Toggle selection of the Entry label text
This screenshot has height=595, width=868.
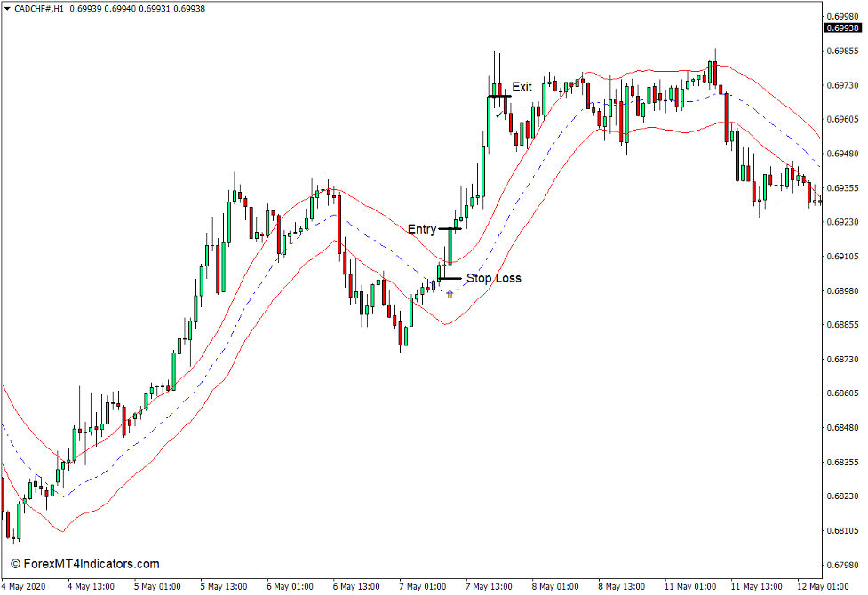tap(423, 228)
